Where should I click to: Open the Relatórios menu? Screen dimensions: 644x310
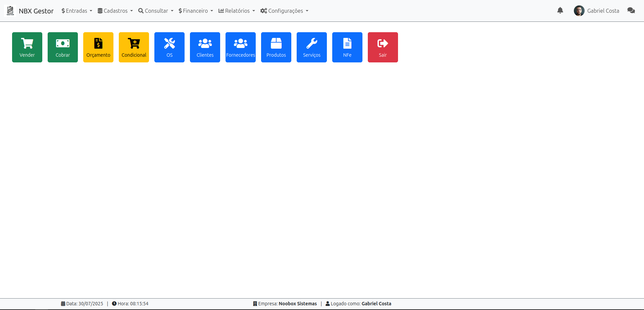tap(237, 10)
